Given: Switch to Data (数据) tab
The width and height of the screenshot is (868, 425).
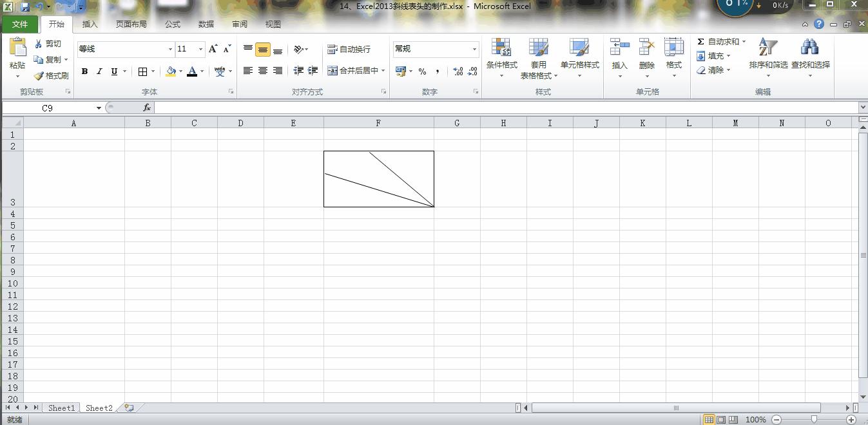Looking at the screenshot, I should coord(206,24).
